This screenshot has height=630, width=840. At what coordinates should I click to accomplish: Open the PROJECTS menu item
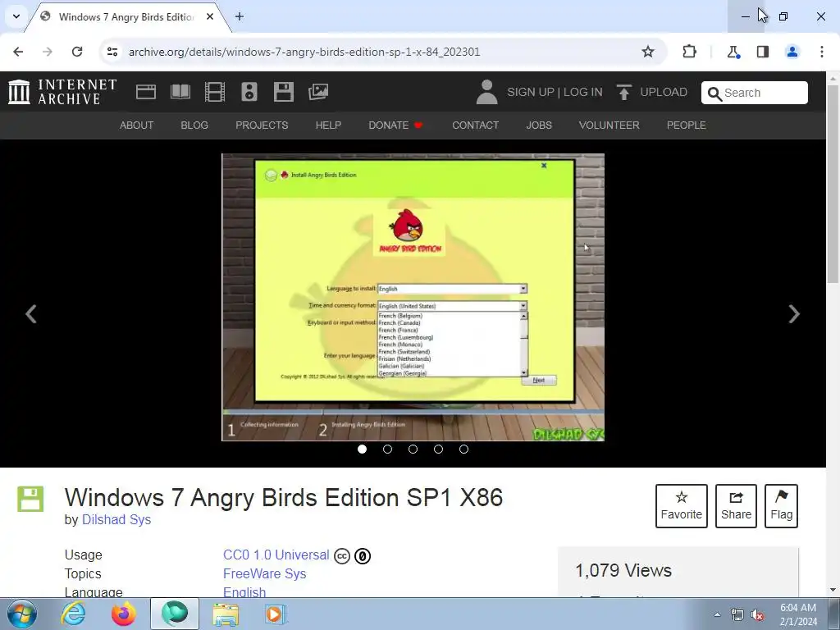[262, 126]
